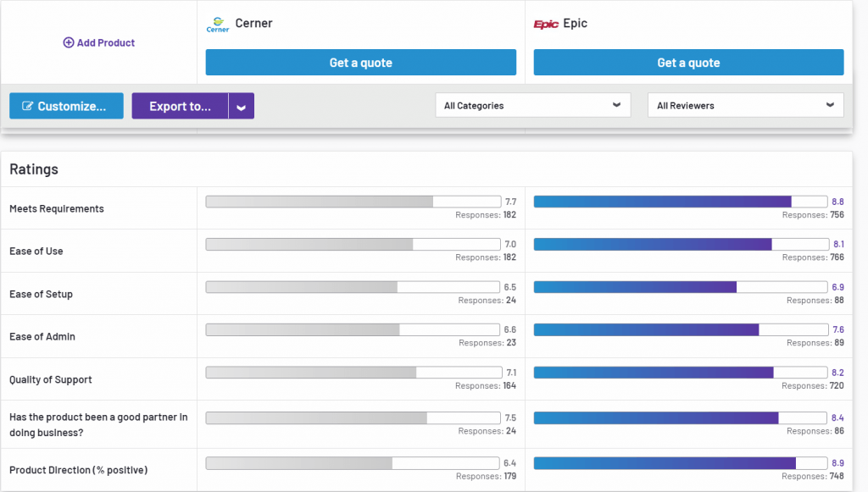
Task: Click the Quality of Support row label
Action: 48,380
